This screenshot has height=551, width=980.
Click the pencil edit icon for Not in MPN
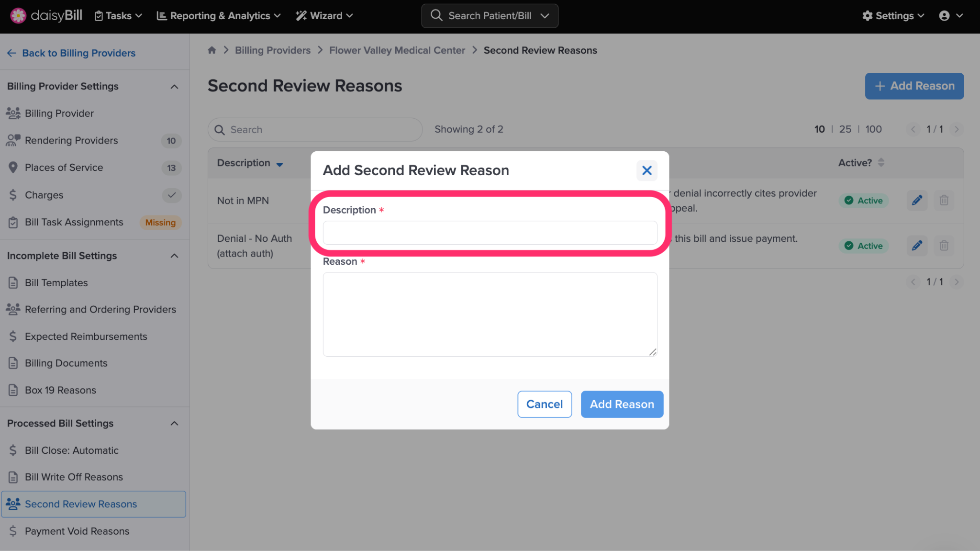[917, 201]
